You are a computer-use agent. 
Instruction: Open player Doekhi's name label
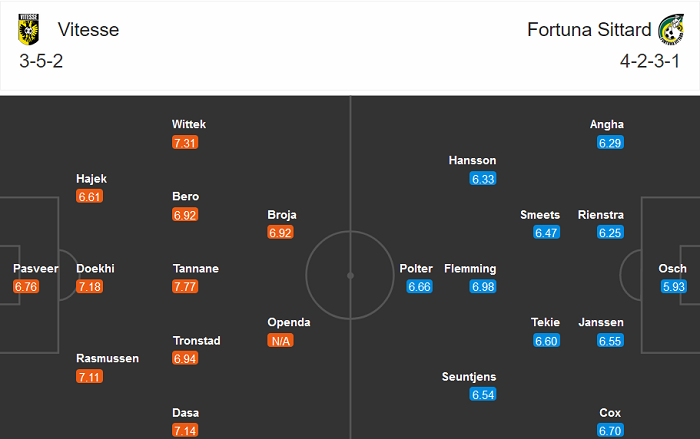tap(95, 269)
